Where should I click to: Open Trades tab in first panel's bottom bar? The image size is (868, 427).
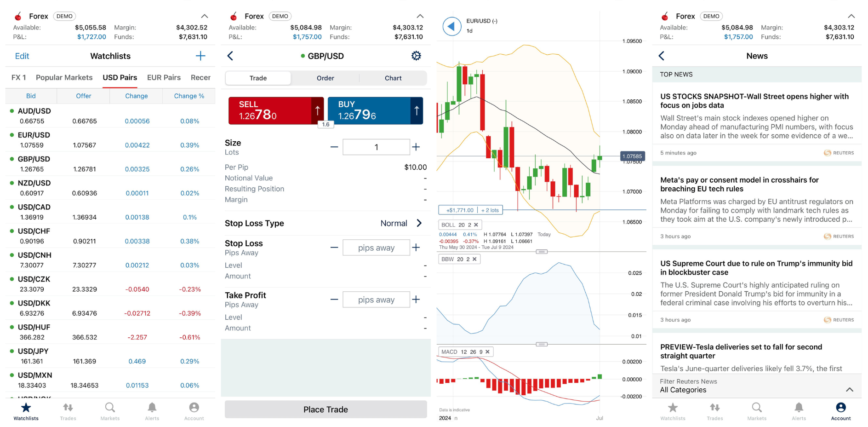(x=68, y=411)
